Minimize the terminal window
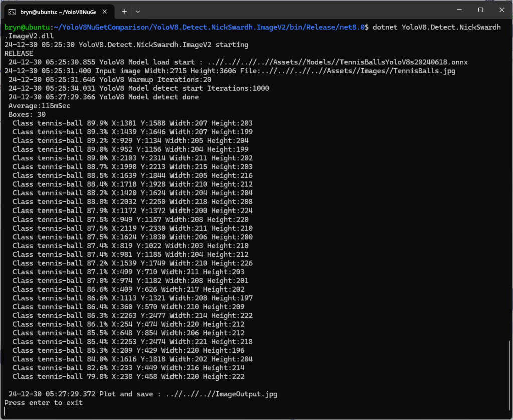 [x=458, y=10]
